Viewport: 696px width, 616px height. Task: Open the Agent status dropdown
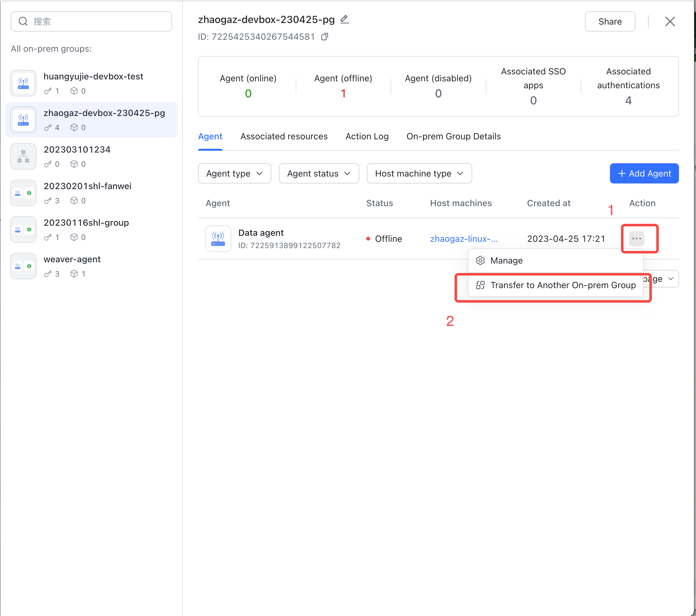coord(319,173)
